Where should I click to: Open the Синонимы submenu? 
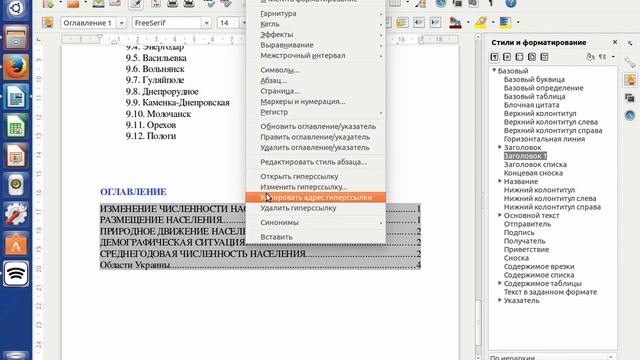pos(316,222)
